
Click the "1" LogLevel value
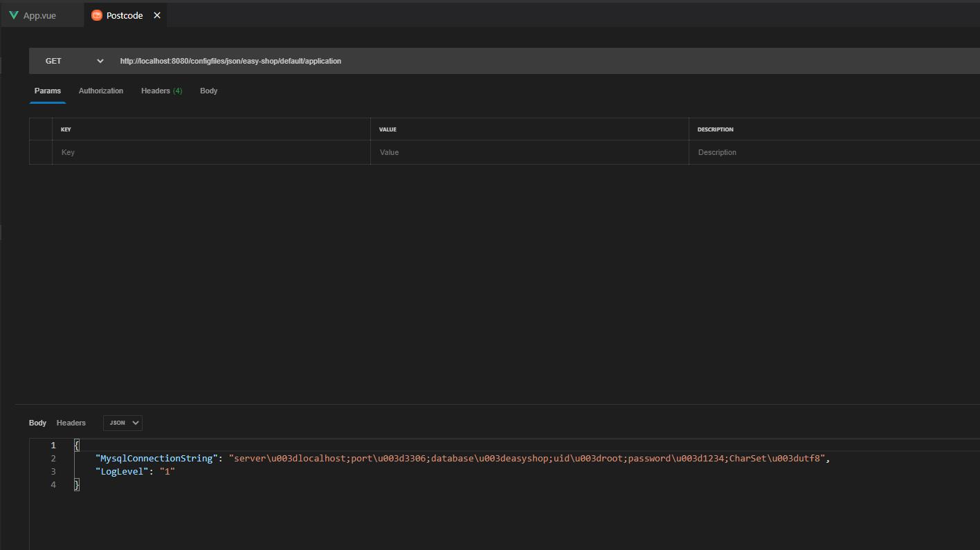(167, 471)
